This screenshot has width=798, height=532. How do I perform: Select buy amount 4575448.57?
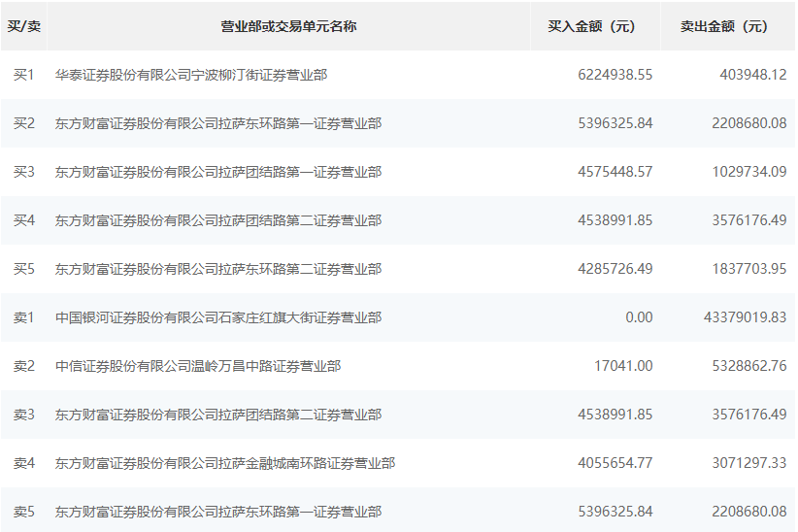click(615, 172)
